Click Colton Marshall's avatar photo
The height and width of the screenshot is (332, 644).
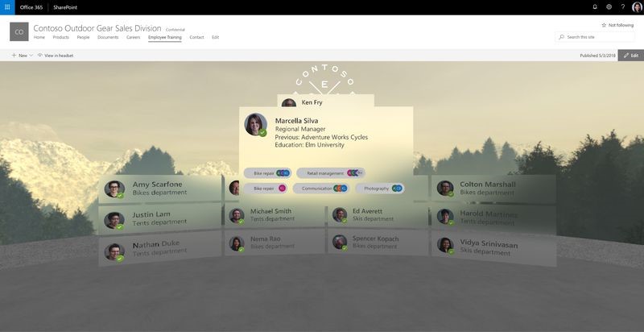pos(445,189)
